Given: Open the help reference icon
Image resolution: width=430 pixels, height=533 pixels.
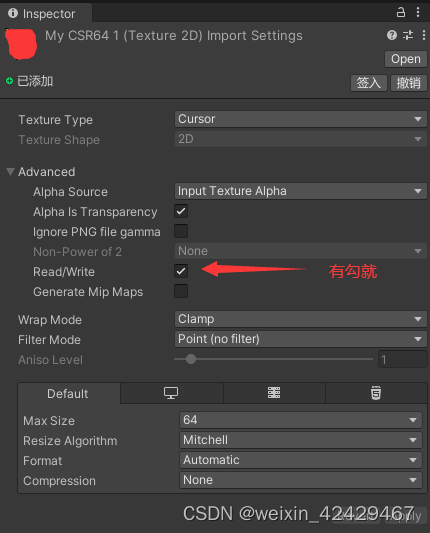Looking at the screenshot, I should [x=392, y=35].
